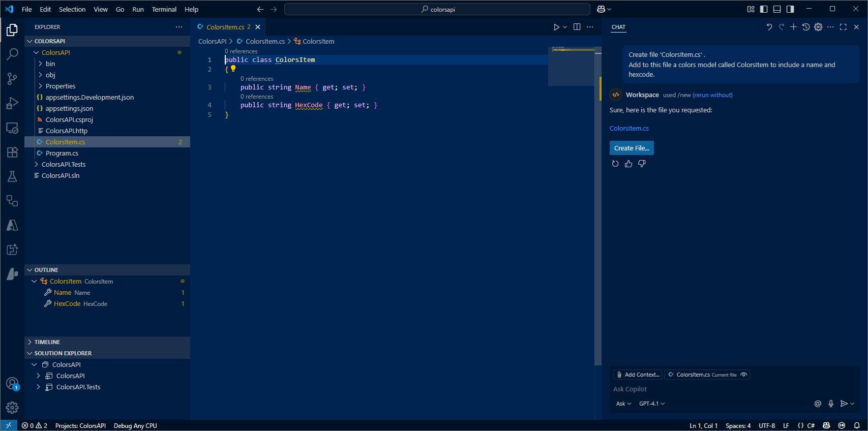Click the Ask Copilot input field
The image size is (868, 431).
point(712,389)
